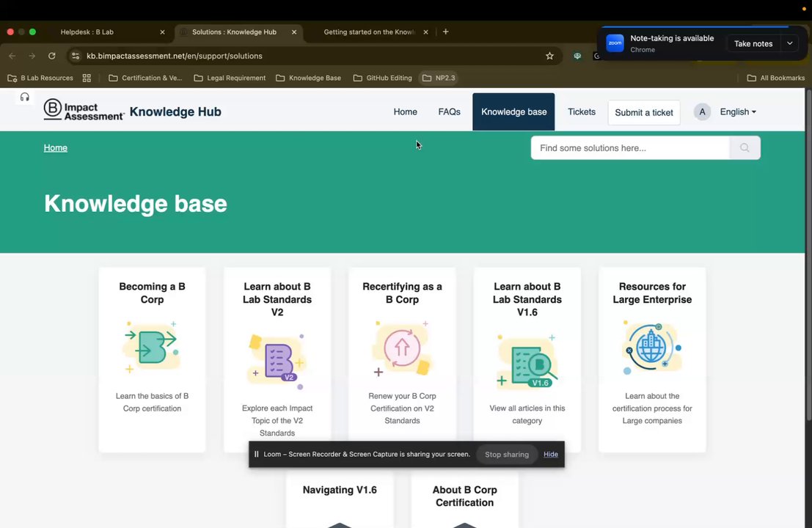Screen dimensions: 812x528
Task: Open the Learn about B Lab Standards V1.6 heading
Action: coord(527,299)
